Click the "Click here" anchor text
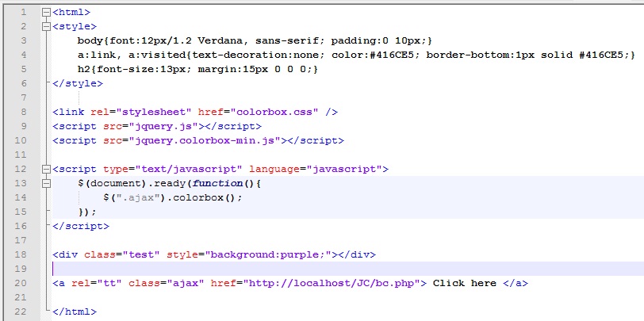The height and width of the screenshot is (321, 644). click(465, 283)
